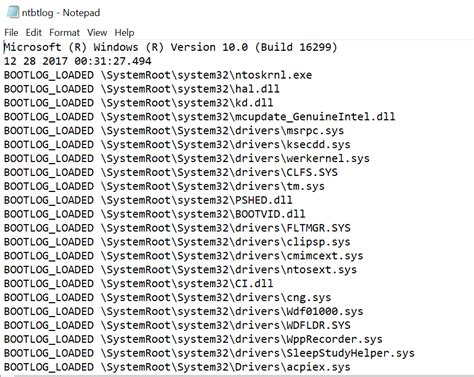Click the acpiex.sys log line
Image resolution: width=474 pixels, height=377 pixels.
[x=177, y=367]
